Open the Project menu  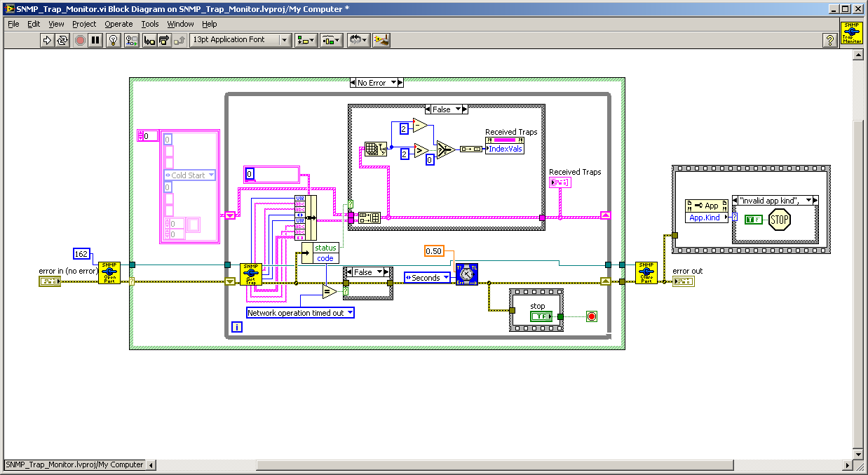tap(85, 24)
